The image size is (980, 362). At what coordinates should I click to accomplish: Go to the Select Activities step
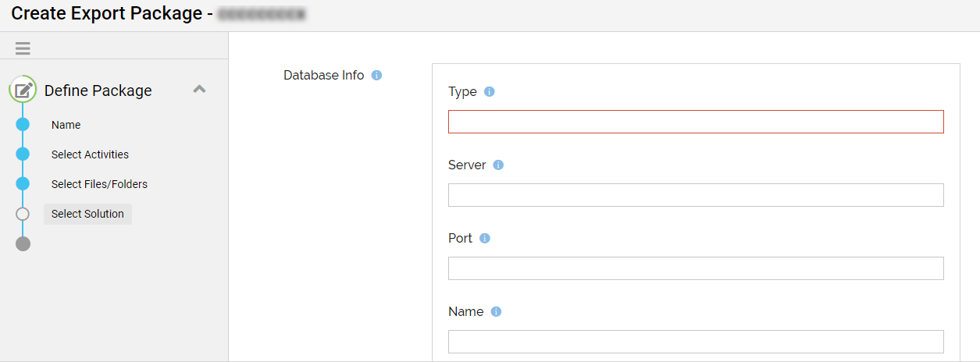pyautogui.click(x=90, y=154)
